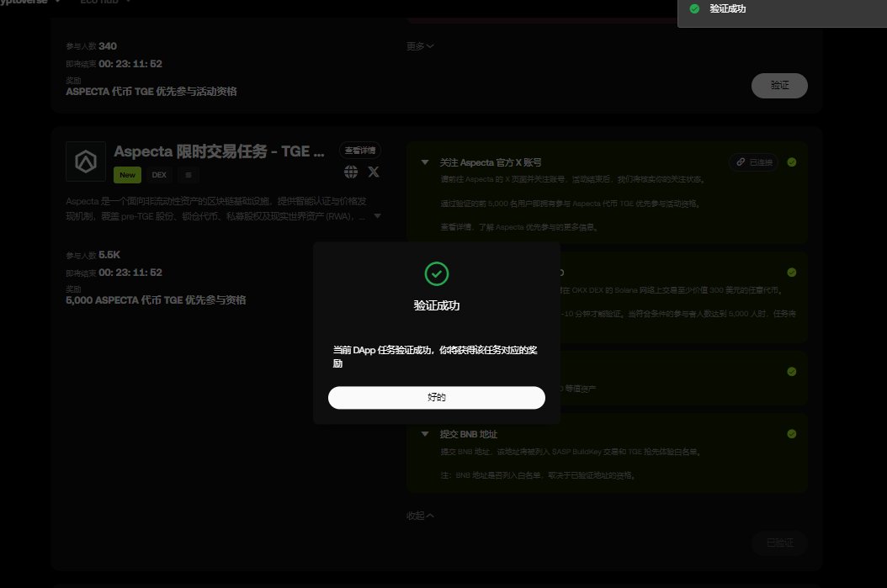The image size is (887, 588).
Task: Click the DEX tag badge
Action: point(159,175)
